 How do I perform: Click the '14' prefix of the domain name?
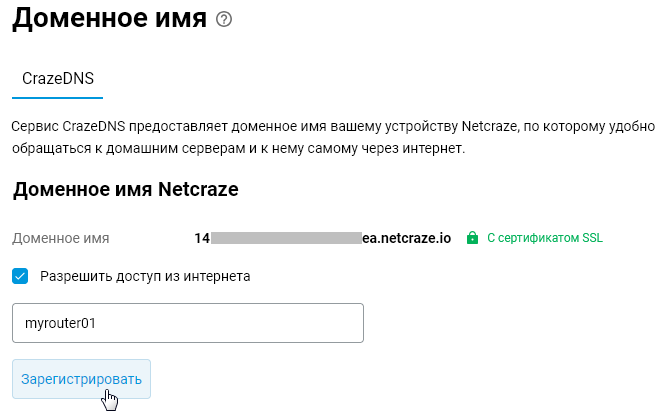click(x=203, y=239)
